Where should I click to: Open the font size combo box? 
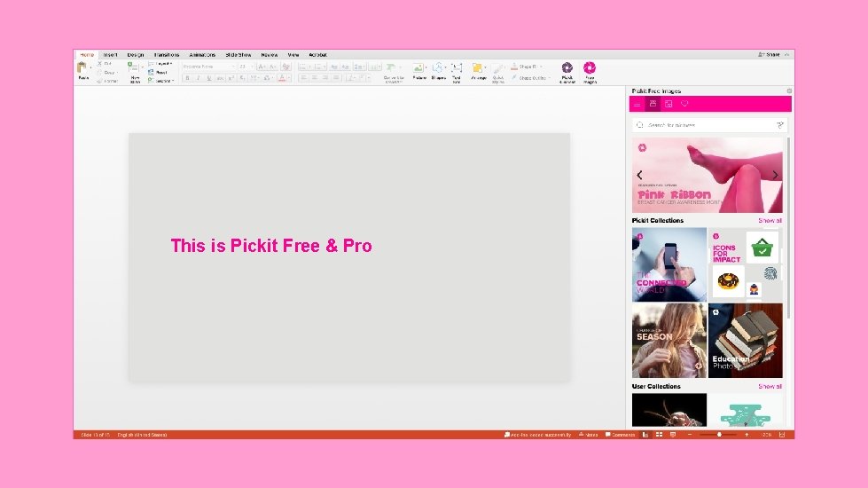tap(246, 67)
